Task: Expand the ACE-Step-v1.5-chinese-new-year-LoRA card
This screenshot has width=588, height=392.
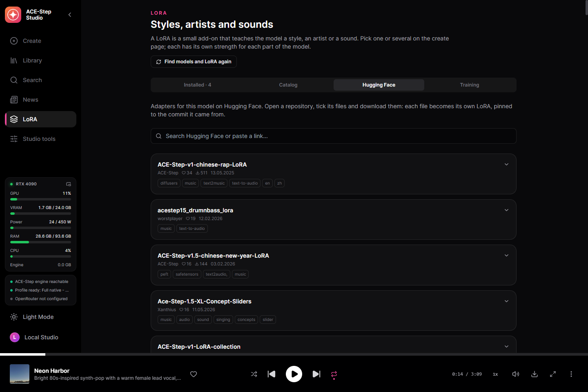Action: click(x=506, y=256)
